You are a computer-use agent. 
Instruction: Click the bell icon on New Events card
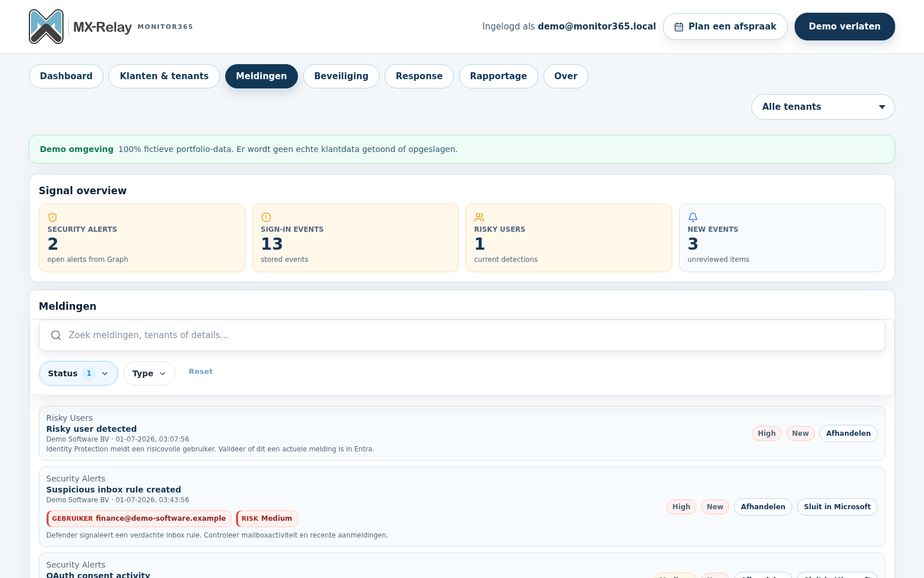coord(693,217)
